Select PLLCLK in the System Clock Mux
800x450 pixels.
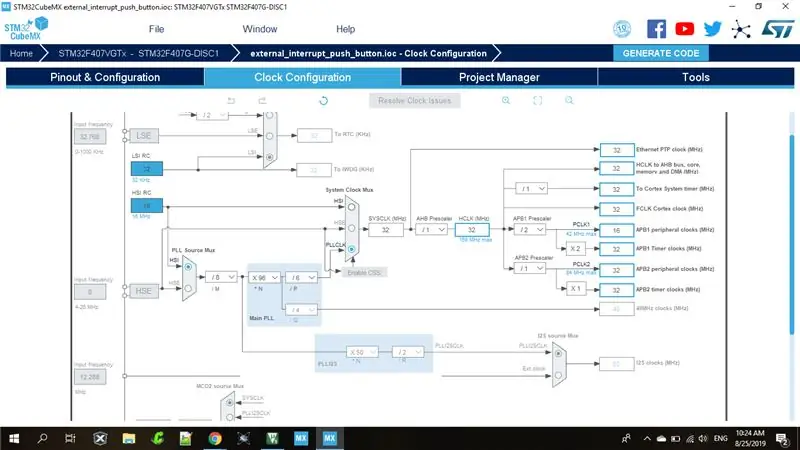(352, 249)
